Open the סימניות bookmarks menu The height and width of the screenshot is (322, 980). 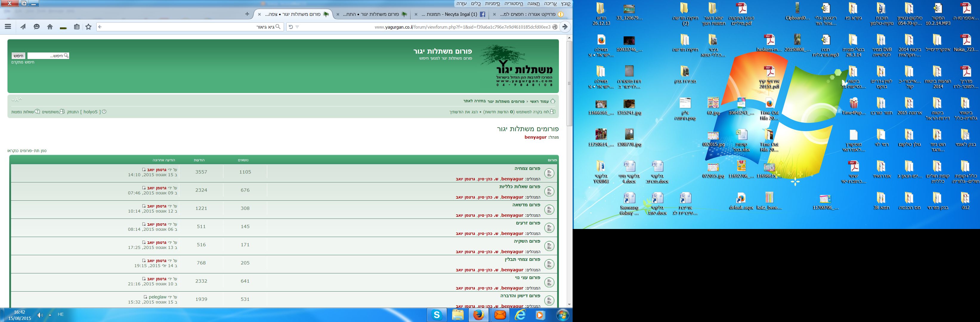coord(493,3)
